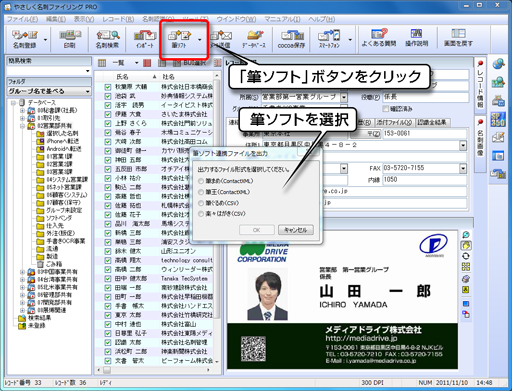This screenshot has height=391, width=512.
Task: Click the 名刺登録 toolbar icon
Action: click(25, 39)
